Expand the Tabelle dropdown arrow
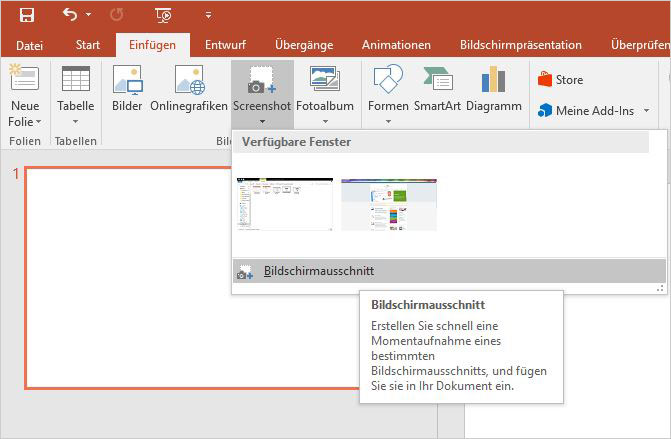671x439 pixels. [75, 122]
